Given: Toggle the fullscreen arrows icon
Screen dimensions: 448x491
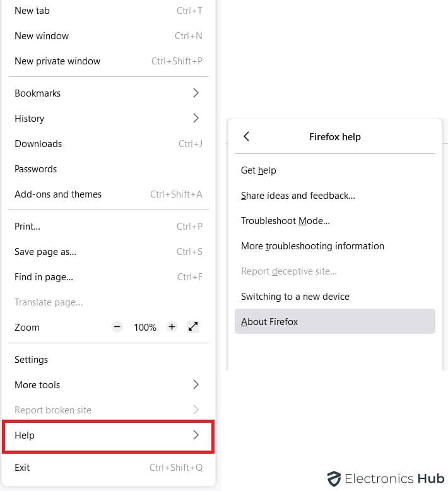Looking at the screenshot, I should pos(194,327).
